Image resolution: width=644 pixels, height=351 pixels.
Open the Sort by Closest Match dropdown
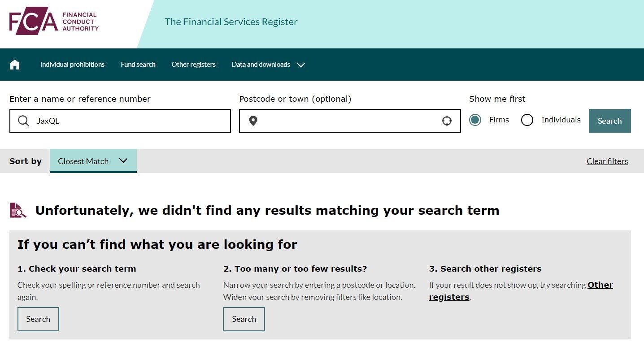click(93, 161)
